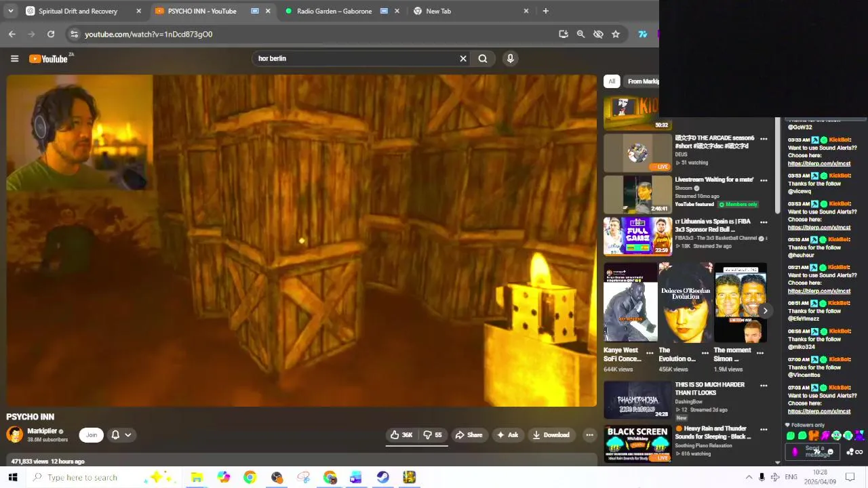This screenshot has width=868, height=488.
Task: Open the 7TV extension icon
Action: 642,34
